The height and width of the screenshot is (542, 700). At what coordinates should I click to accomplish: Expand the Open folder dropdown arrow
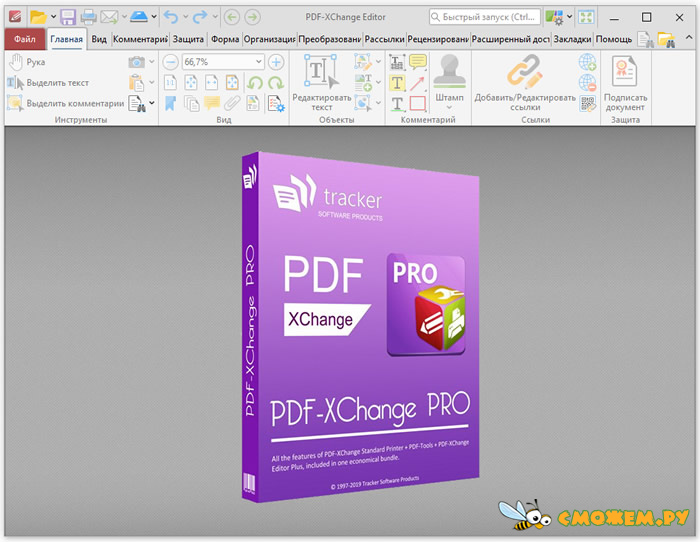[54, 17]
